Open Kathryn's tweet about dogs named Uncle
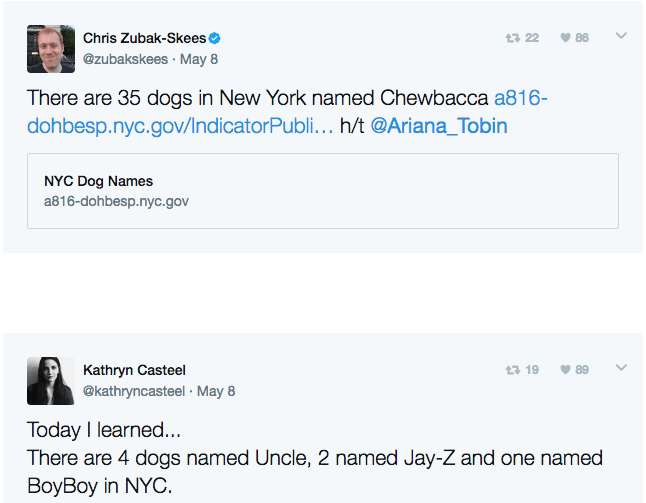Screen dimensions: 646x503 pyautogui.click(x=315, y=458)
